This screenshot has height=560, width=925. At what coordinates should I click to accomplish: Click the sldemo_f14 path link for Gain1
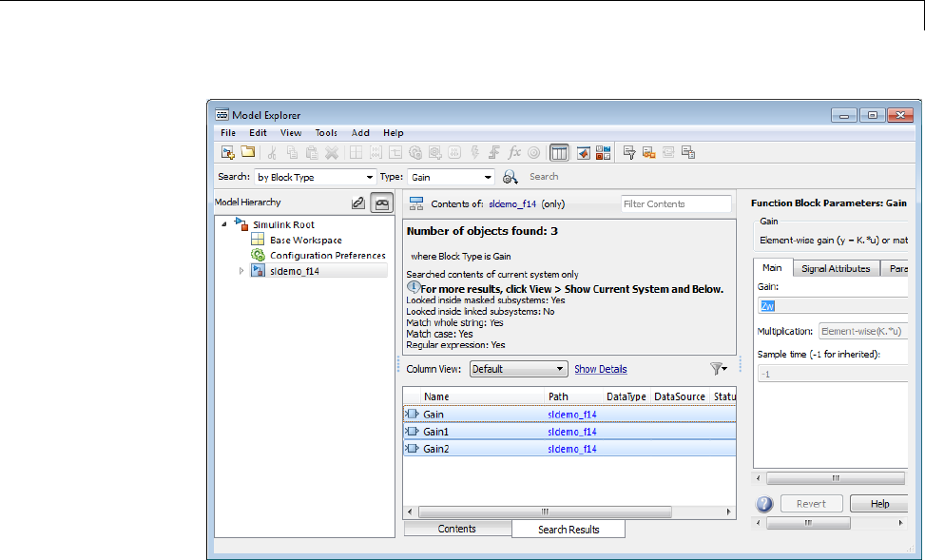572,432
